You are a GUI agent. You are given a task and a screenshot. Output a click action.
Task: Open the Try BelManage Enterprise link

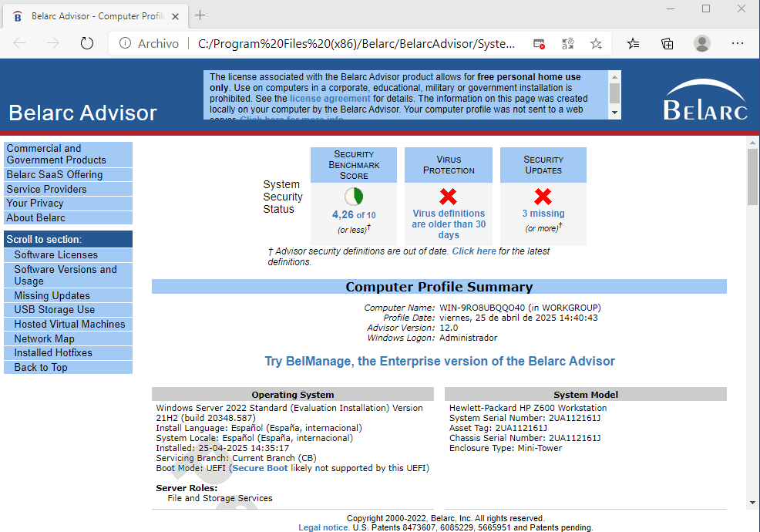[x=439, y=362]
